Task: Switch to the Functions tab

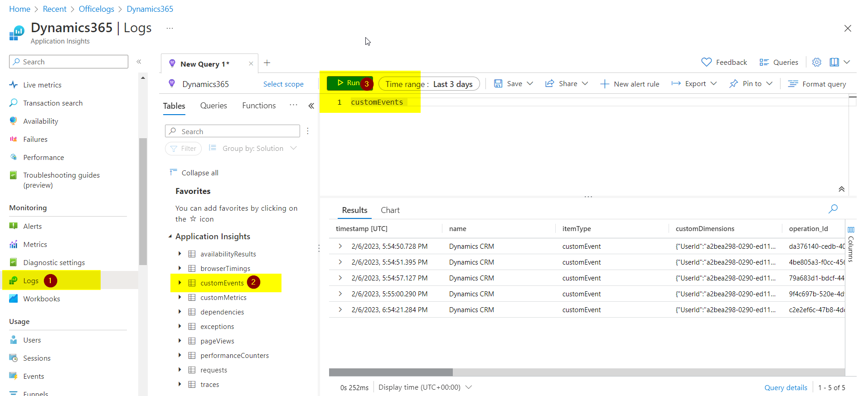Action: coord(259,106)
